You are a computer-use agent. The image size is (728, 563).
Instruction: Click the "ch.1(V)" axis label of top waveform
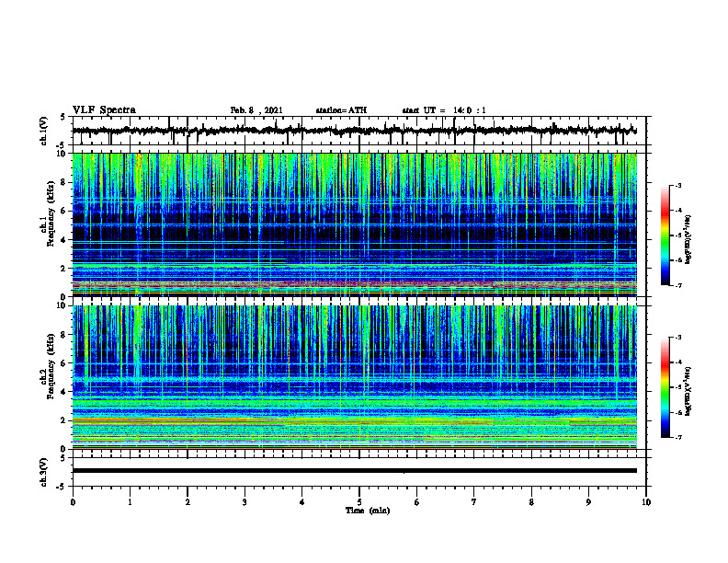[x=43, y=131]
